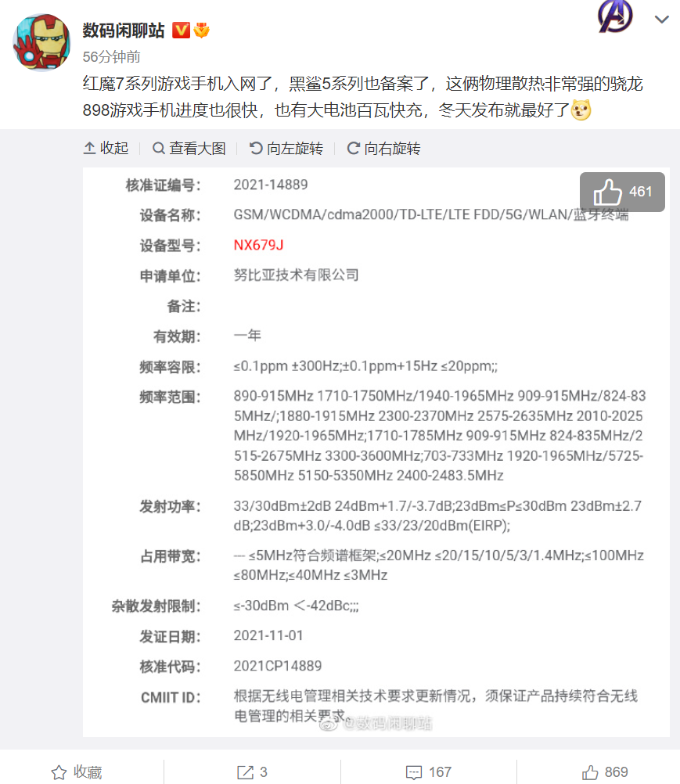Click the Avengers logo badge
Screen dimensions: 680x784
(615, 16)
